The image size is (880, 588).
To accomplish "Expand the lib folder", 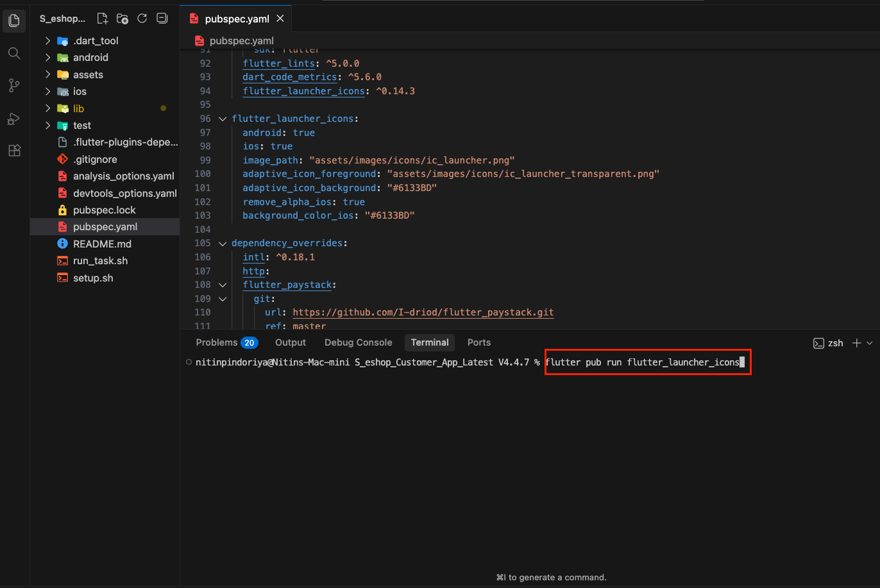I will pyautogui.click(x=78, y=108).
